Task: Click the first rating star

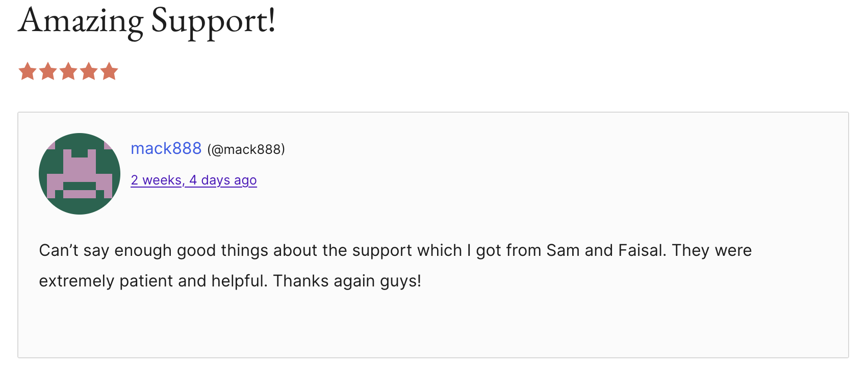Action: pyautogui.click(x=28, y=72)
